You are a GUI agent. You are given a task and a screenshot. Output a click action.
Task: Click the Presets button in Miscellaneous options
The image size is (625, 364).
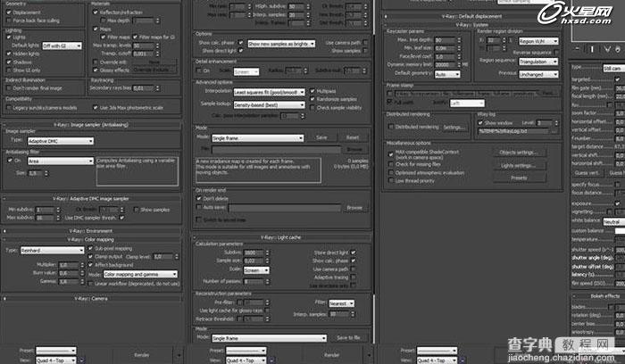(x=519, y=178)
